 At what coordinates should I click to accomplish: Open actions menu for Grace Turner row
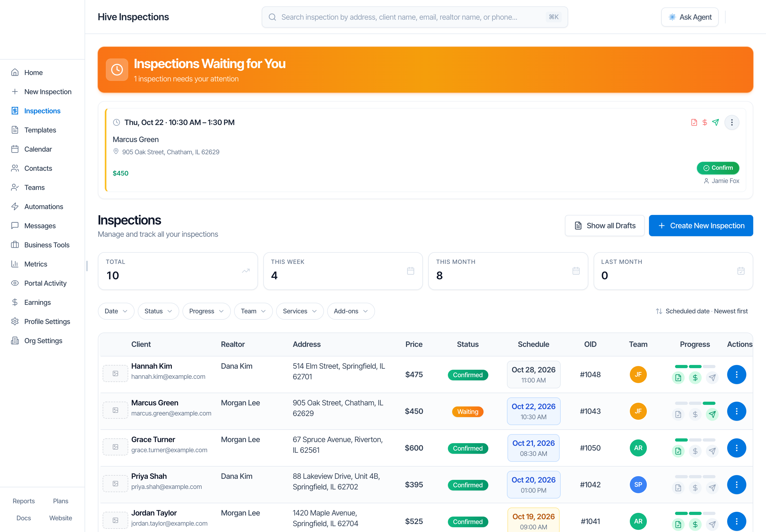736,448
